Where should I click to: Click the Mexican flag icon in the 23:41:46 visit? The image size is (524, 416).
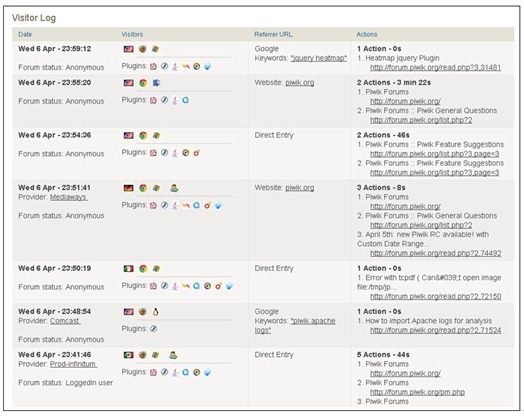(128, 355)
